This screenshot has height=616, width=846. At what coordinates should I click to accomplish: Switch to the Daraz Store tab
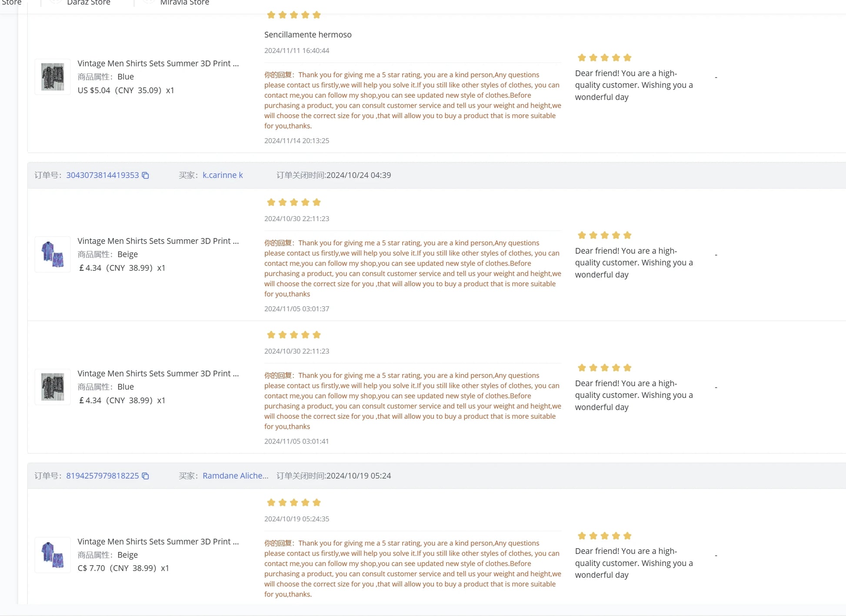[x=88, y=3]
